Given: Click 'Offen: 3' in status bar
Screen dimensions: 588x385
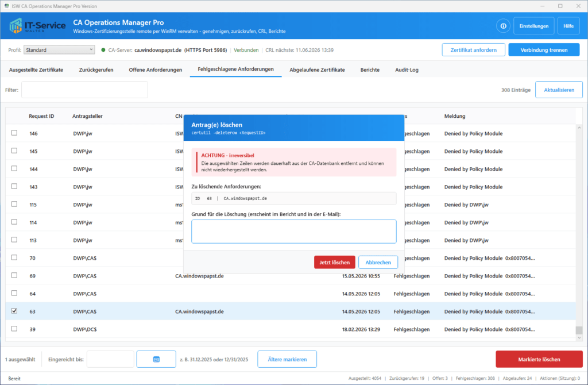Looking at the screenshot, I should coord(440,378).
